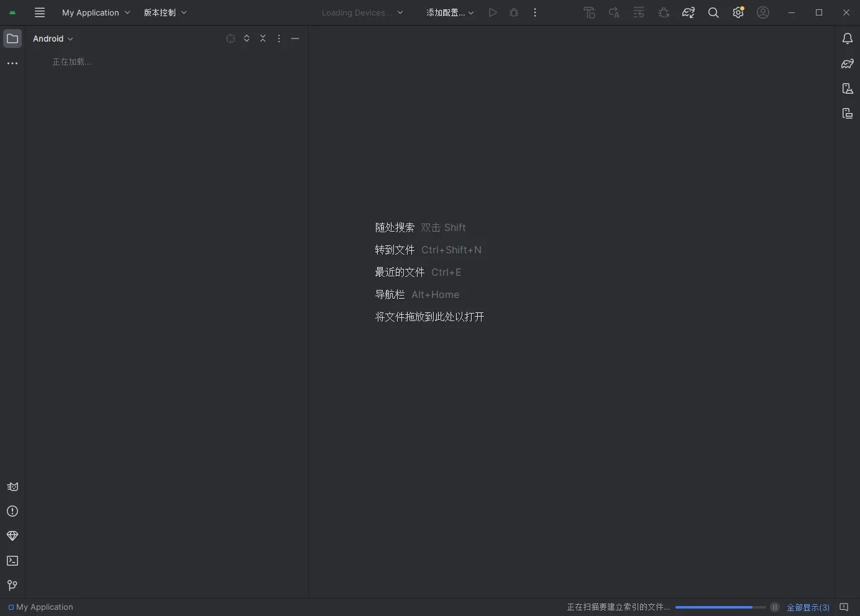Open the Running Devices panel
Screen dimensions: 860x616
pyautogui.click(x=848, y=114)
